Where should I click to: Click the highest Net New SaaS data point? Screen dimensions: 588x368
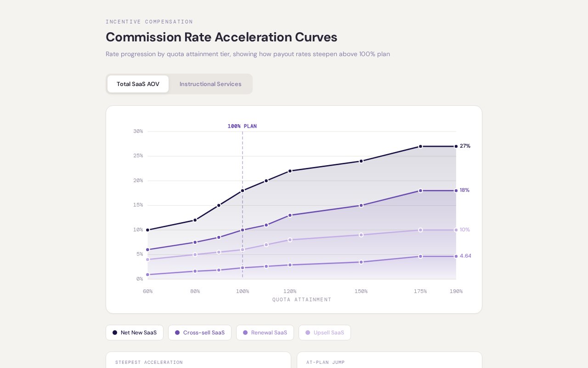(x=420, y=146)
